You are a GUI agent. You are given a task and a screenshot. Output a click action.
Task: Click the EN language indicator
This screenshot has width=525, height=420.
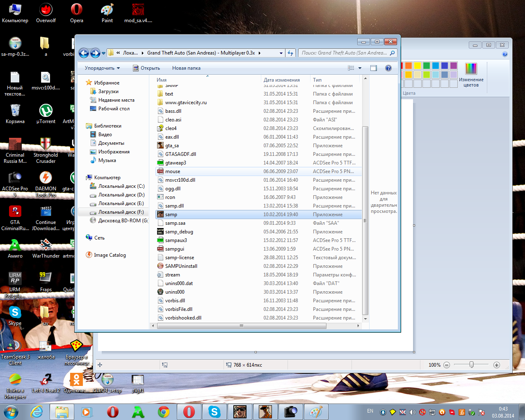[x=370, y=411]
